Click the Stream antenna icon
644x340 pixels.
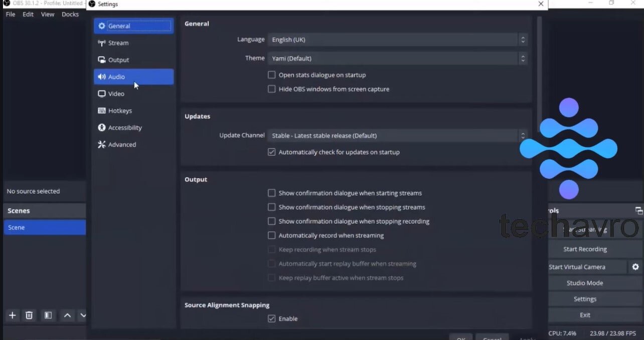click(x=102, y=43)
